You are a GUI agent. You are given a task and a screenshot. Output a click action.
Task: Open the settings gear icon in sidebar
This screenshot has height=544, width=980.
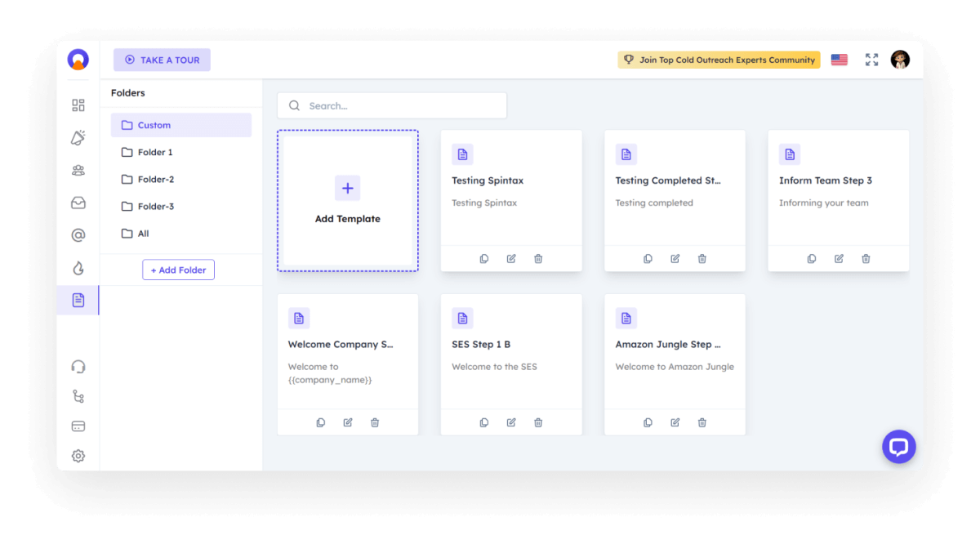point(78,456)
